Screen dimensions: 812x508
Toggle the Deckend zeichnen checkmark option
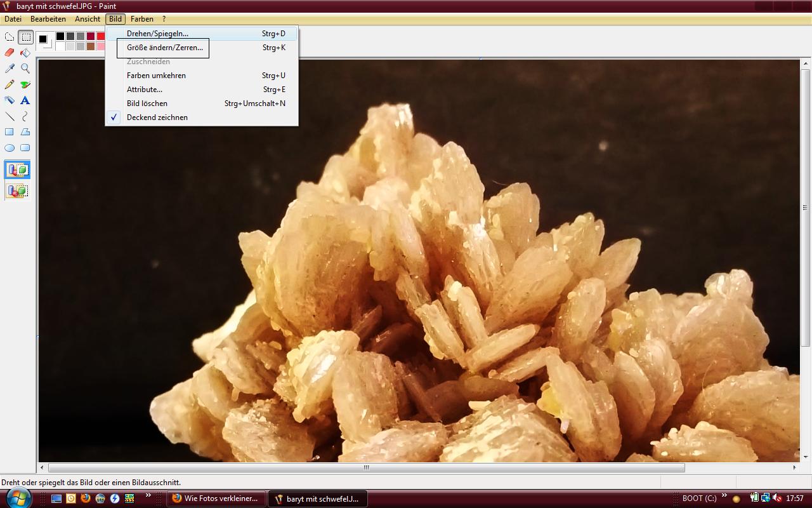(157, 117)
